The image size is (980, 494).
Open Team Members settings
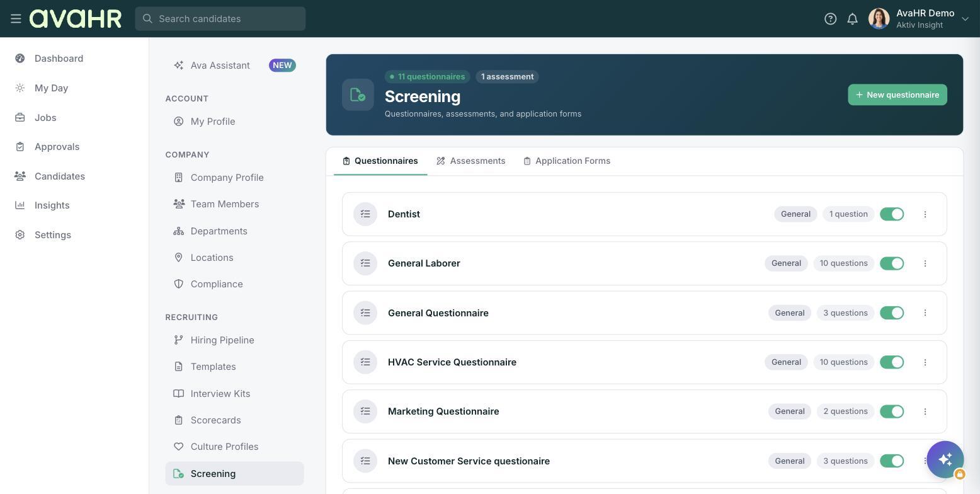pyautogui.click(x=234, y=204)
